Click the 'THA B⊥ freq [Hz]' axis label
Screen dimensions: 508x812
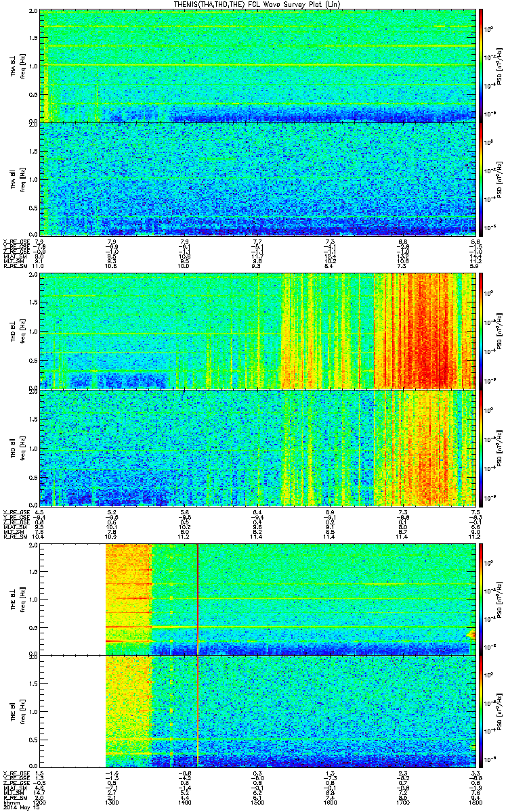(x=17, y=66)
